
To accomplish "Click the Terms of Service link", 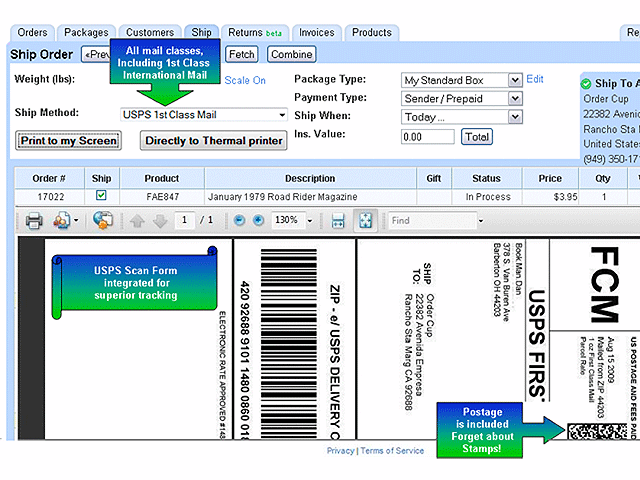I will 392,451.
